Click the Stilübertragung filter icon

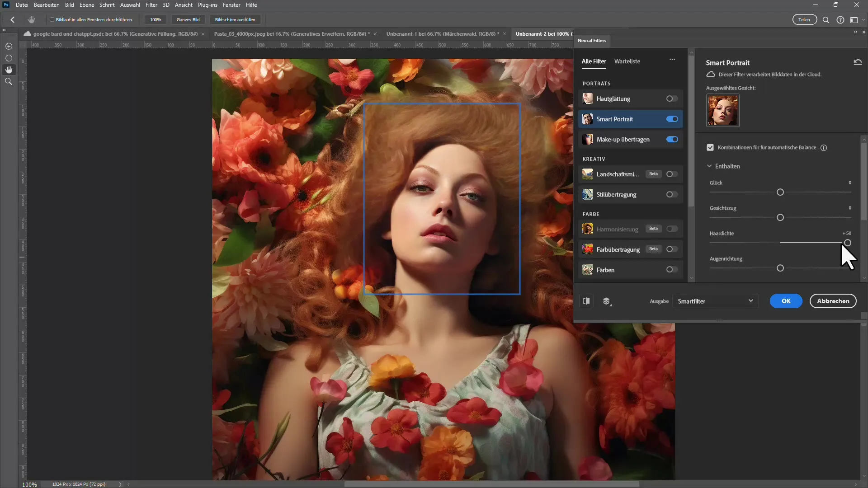point(588,194)
